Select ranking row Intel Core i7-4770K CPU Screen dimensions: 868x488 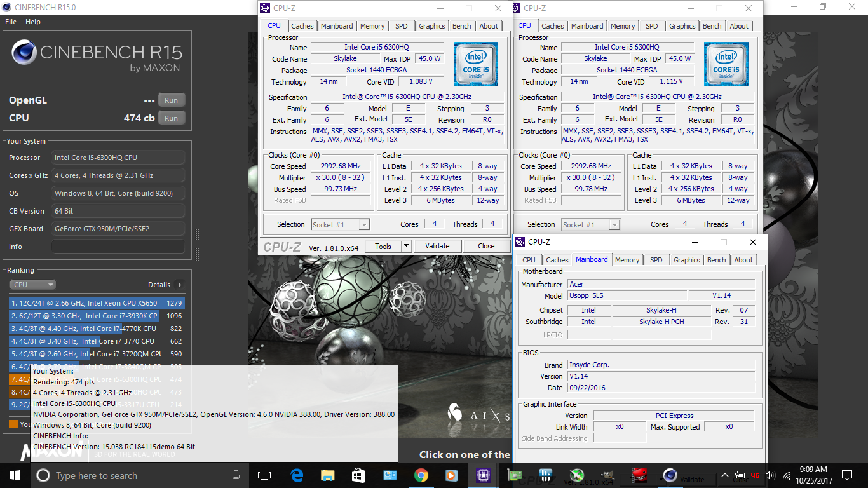click(96, 329)
